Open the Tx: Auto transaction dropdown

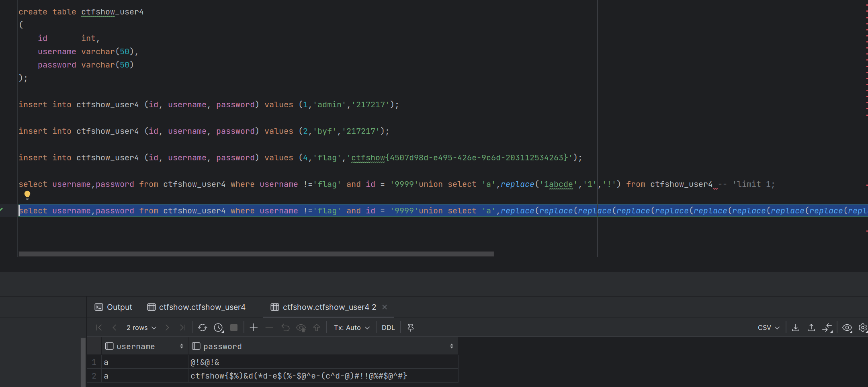[352, 328]
